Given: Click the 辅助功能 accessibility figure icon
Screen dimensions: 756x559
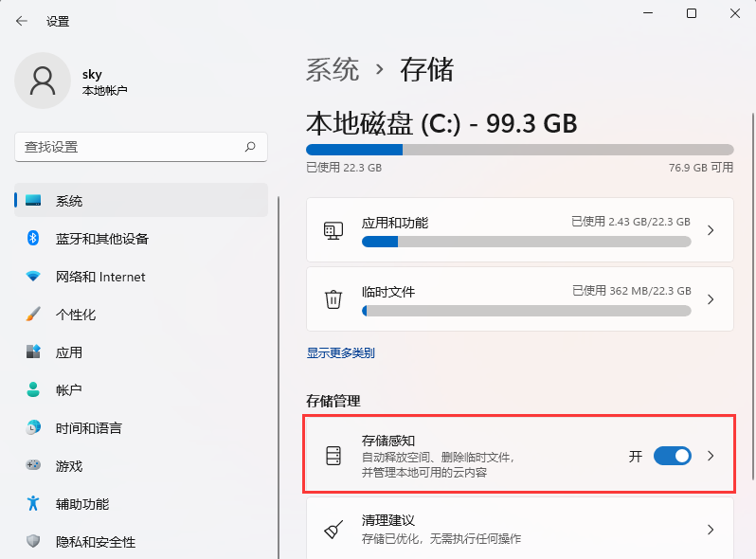Looking at the screenshot, I should (34, 504).
